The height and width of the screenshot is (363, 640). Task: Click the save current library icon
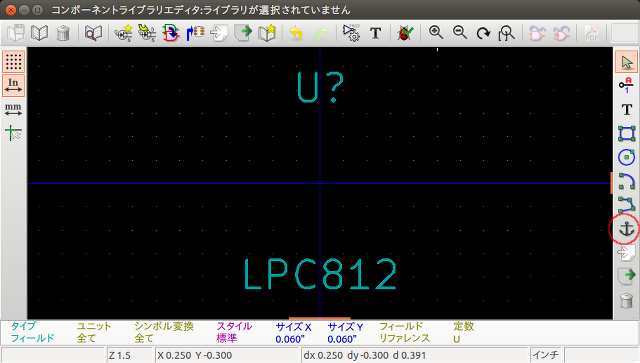16,33
